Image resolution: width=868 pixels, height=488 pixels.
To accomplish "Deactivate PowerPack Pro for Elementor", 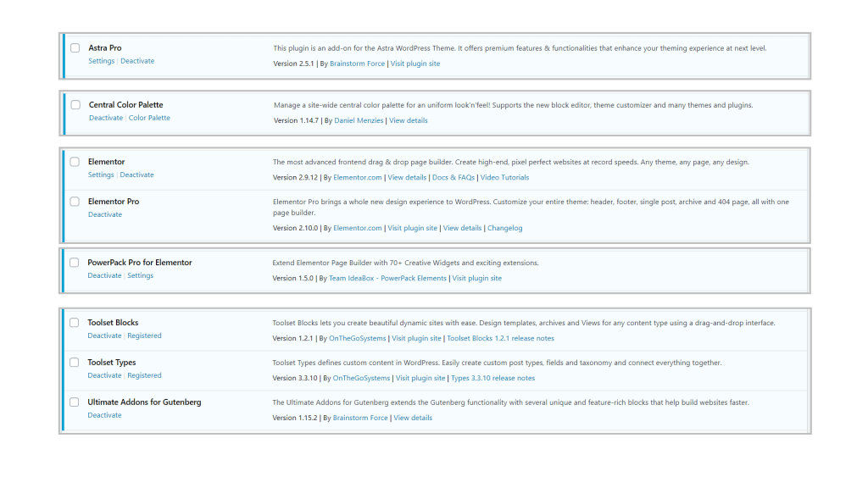I will (104, 275).
